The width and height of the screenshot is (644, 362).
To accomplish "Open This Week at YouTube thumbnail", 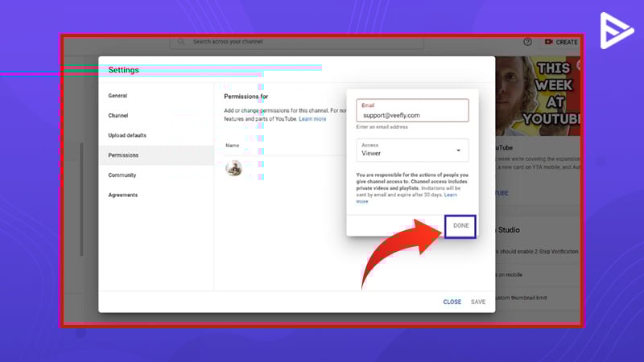I will point(537,96).
